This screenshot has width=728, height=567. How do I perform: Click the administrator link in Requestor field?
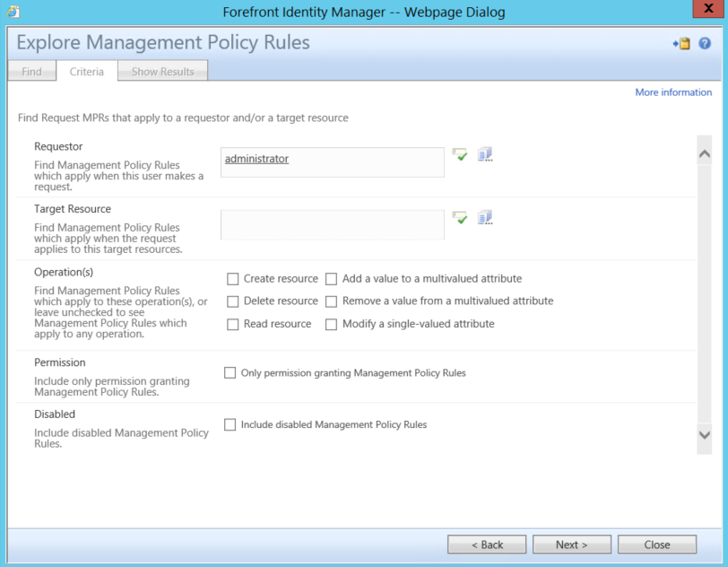256,159
